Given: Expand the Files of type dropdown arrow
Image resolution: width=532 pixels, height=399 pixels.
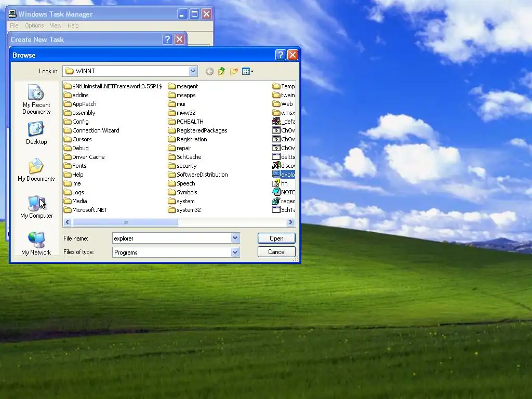Looking at the screenshot, I should click(235, 252).
